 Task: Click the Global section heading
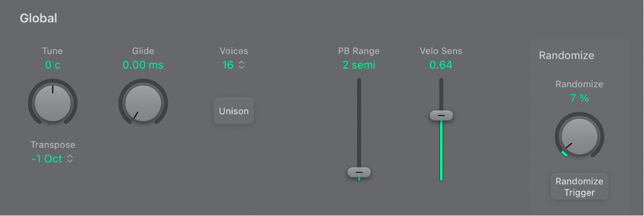(38, 18)
